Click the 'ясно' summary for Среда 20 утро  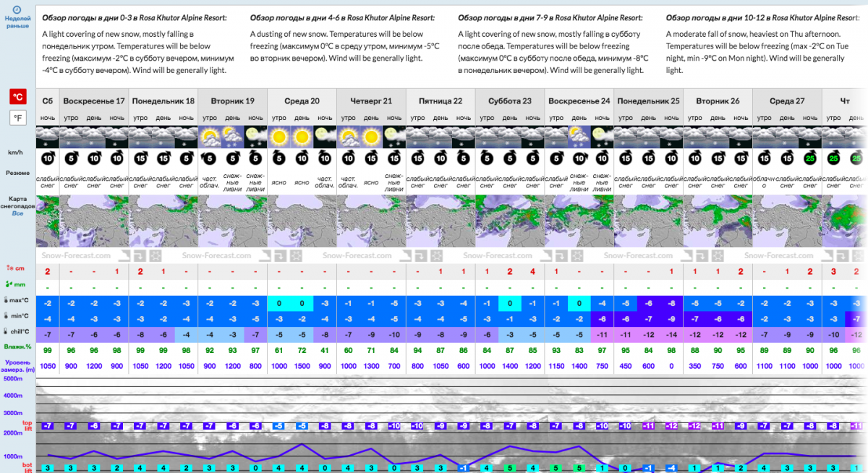click(x=279, y=184)
